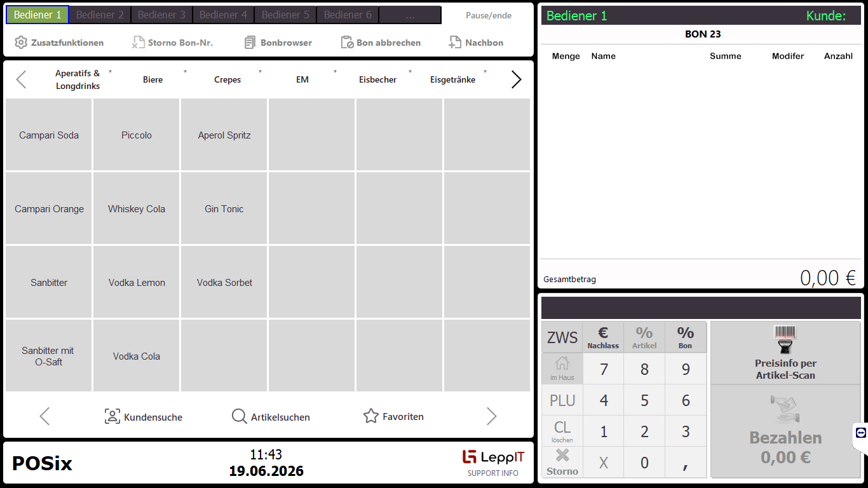
Task: Apply € Nachlass discount
Action: click(603, 337)
